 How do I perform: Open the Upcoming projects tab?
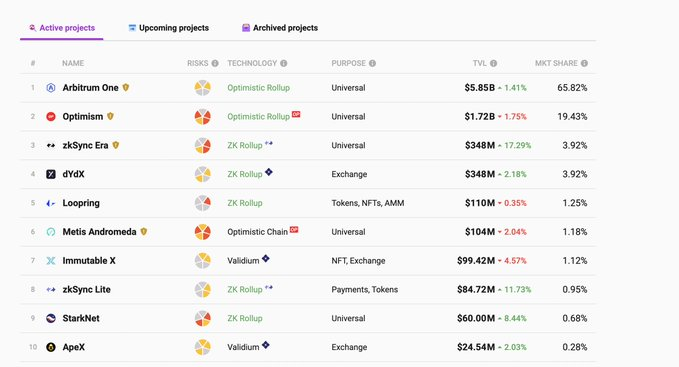(x=168, y=28)
